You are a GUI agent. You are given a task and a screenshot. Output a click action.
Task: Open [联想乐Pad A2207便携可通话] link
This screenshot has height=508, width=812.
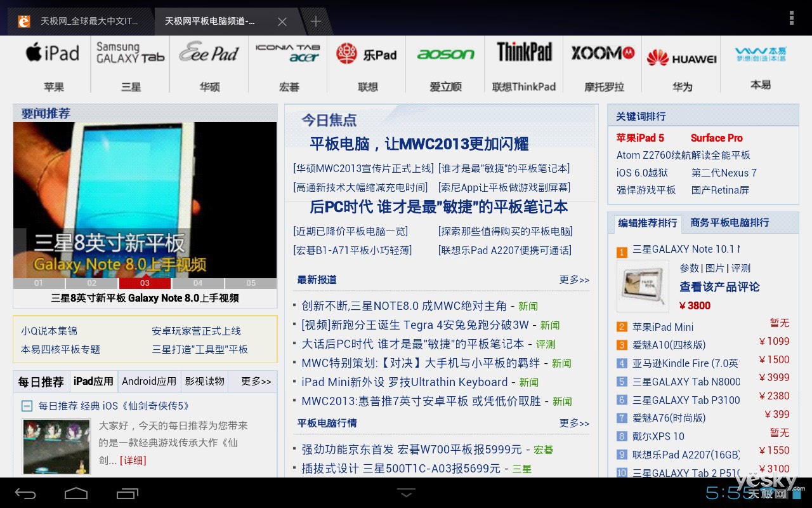[x=505, y=250]
